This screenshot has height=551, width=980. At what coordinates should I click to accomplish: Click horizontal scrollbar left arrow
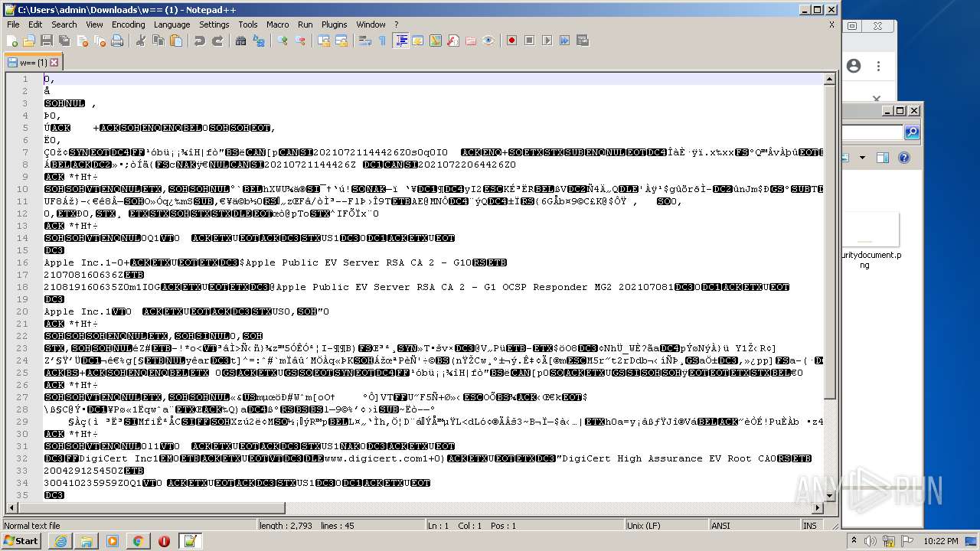coord(12,508)
